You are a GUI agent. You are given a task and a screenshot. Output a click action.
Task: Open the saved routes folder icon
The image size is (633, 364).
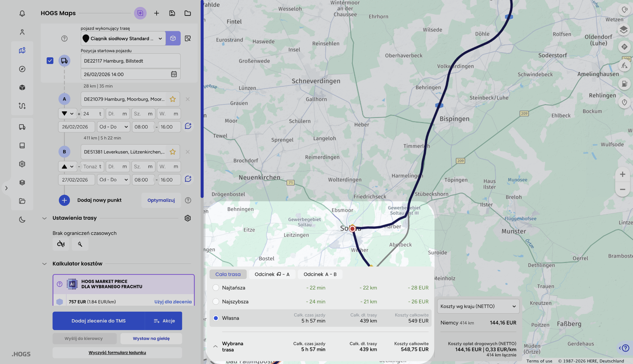tap(188, 13)
